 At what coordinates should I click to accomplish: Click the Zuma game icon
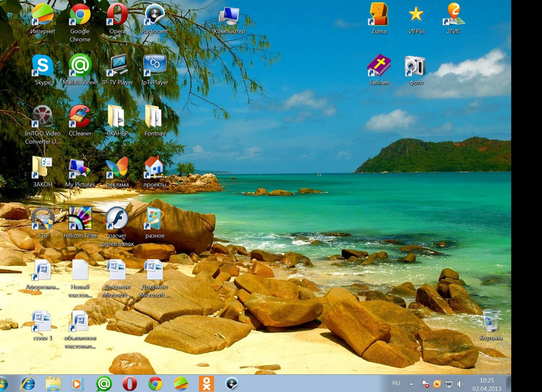click(379, 14)
